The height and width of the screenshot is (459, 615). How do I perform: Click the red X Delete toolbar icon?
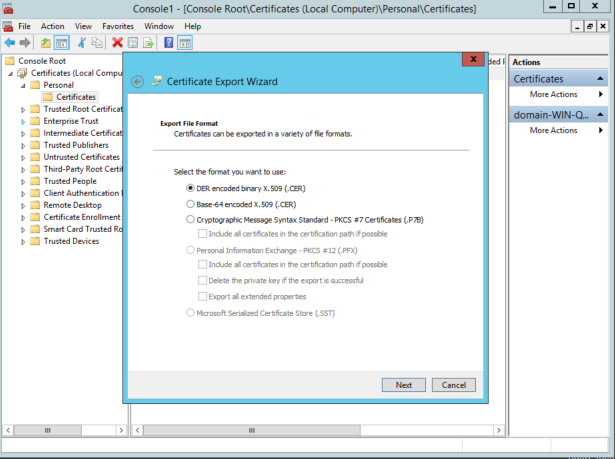coord(117,42)
